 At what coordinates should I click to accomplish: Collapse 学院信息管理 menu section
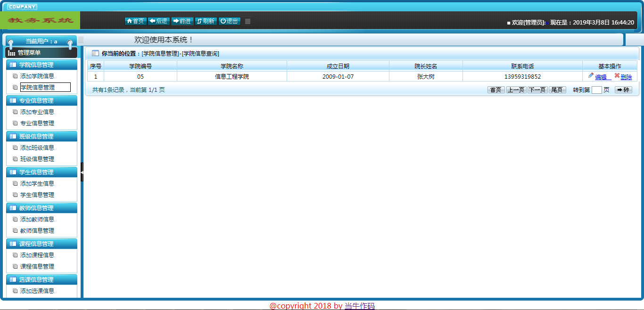[x=41, y=65]
